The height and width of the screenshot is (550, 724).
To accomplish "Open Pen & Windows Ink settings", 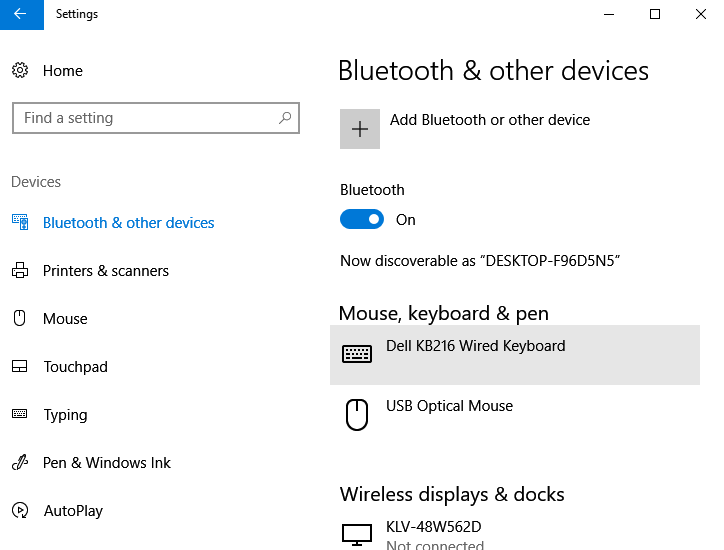I will coord(107,463).
